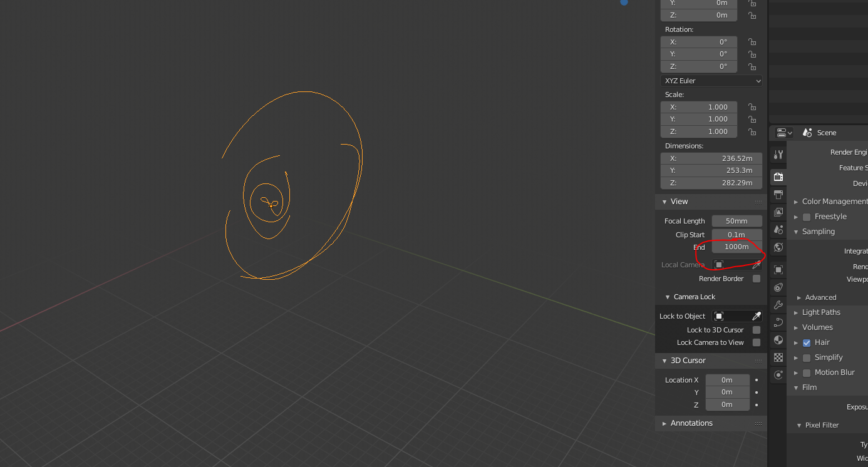Enable Lock Camera to View
Screen dimensions: 868x467
pyautogui.click(x=757, y=342)
